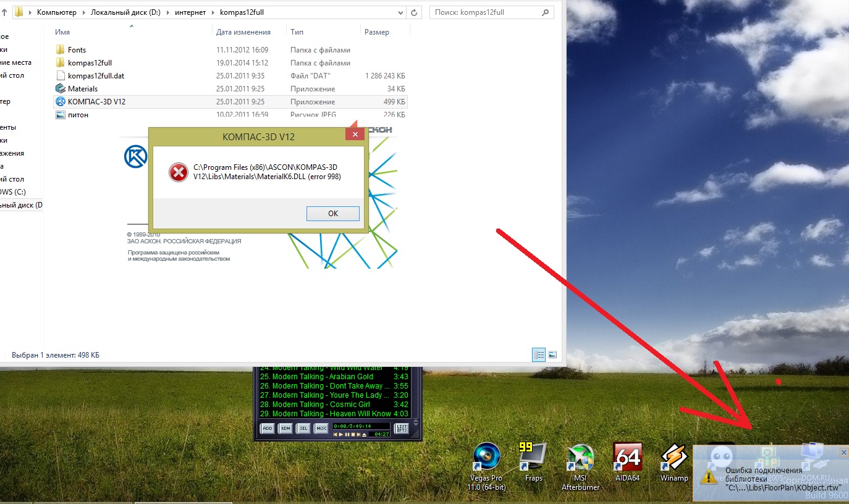849x504 pixels.
Task: Click OK in the КОМПАС-3D error dialog
Action: pos(333,214)
